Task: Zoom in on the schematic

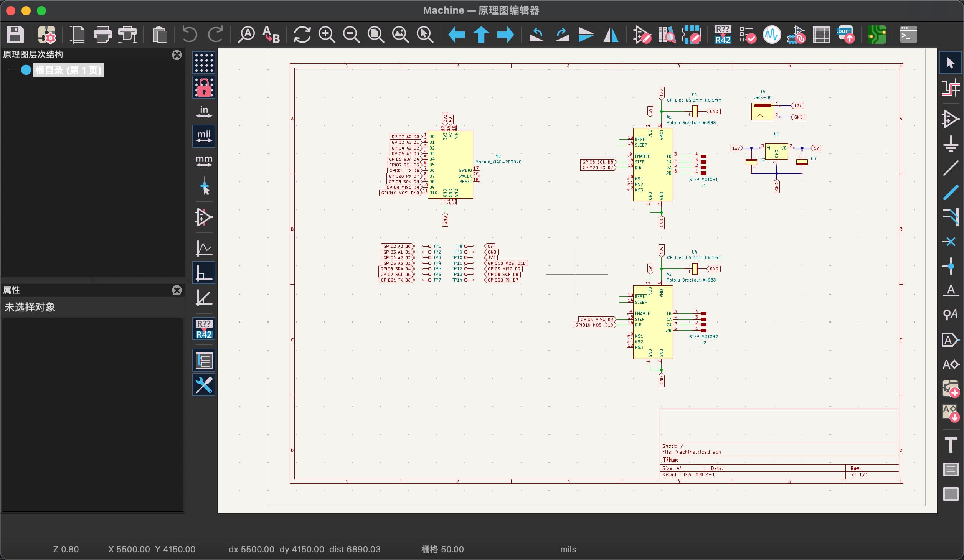Action: tap(327, 35)
